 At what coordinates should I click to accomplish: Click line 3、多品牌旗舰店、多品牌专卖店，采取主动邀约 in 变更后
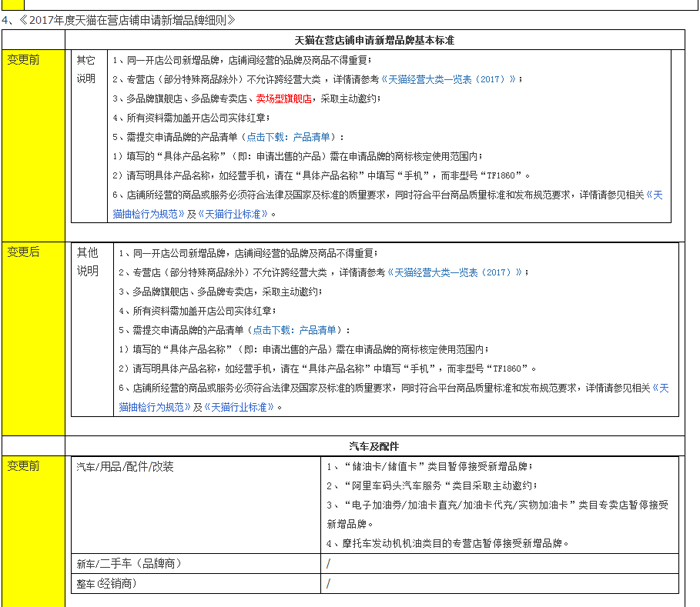(x=221, y=291)
